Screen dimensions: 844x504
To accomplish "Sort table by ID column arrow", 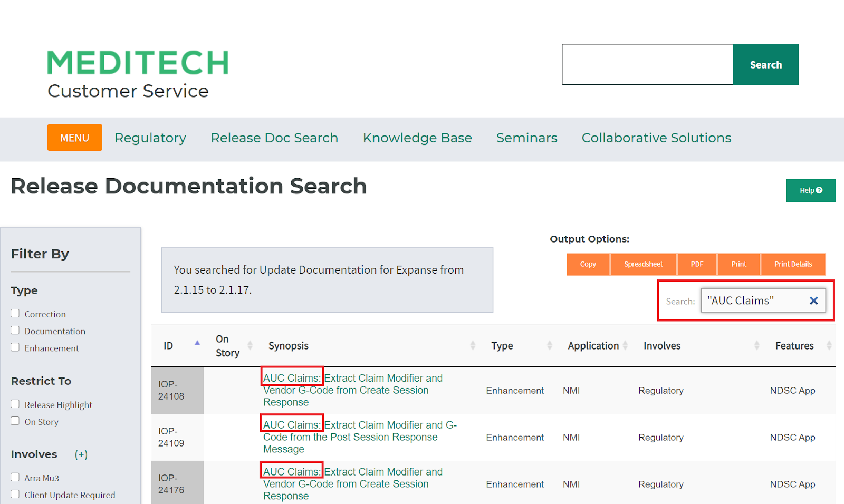I will (197, 343).
